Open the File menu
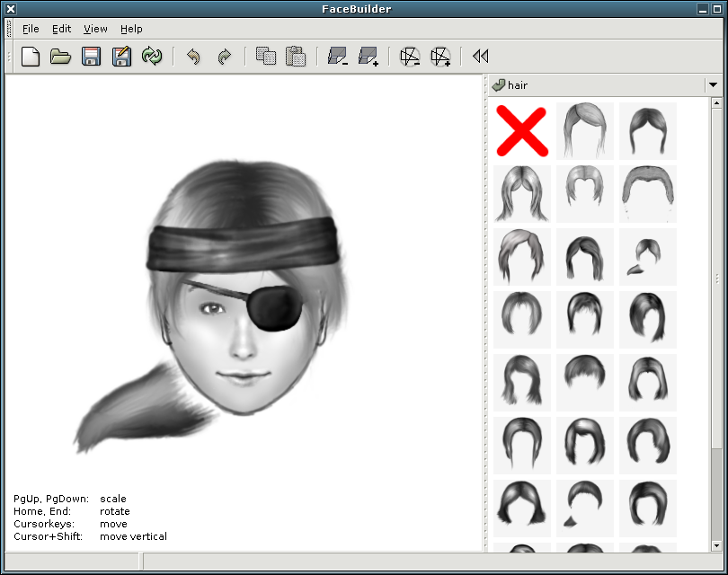Viewport: 728px width, 575px height. point(31,29)
